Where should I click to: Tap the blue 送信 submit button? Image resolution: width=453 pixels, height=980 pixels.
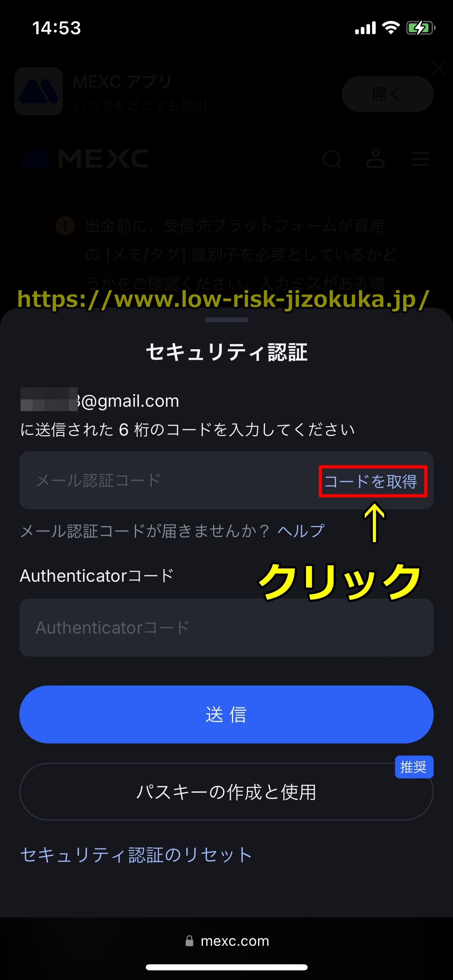(x=226, y=714)
